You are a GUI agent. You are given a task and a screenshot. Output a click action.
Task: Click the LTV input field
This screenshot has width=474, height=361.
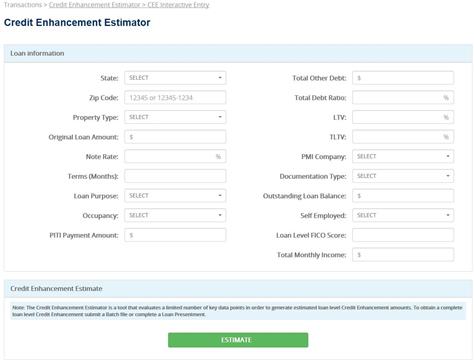pyautogui.click(x=403, y=117)
